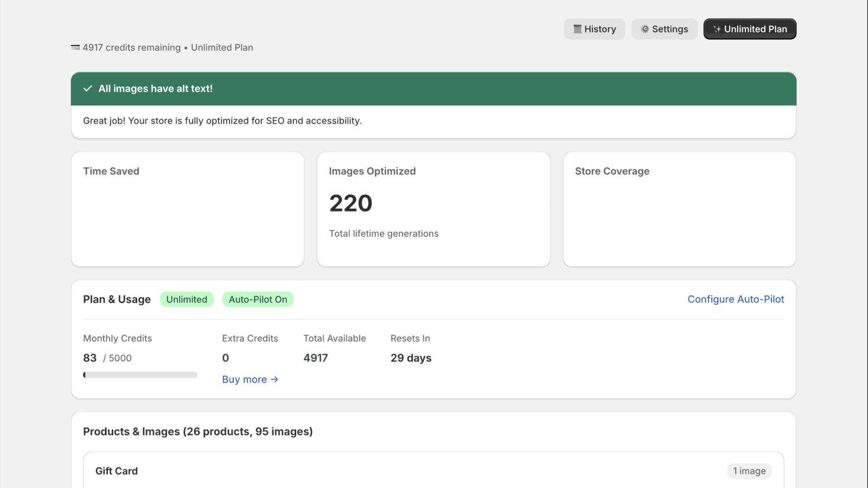Expand the Gift Card product row
This screenshot has height=488, width=868.
tap(433, 471)
